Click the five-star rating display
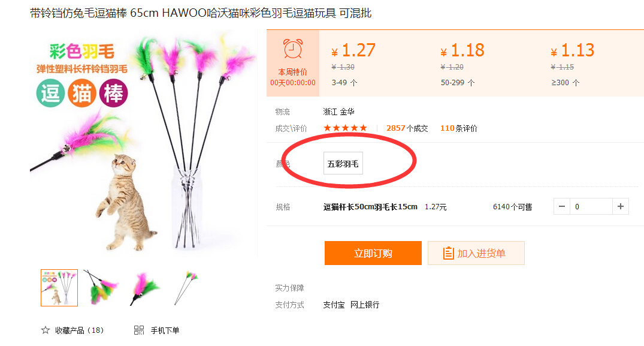Viewport: 644px width, 346px height. coord(345,128)
